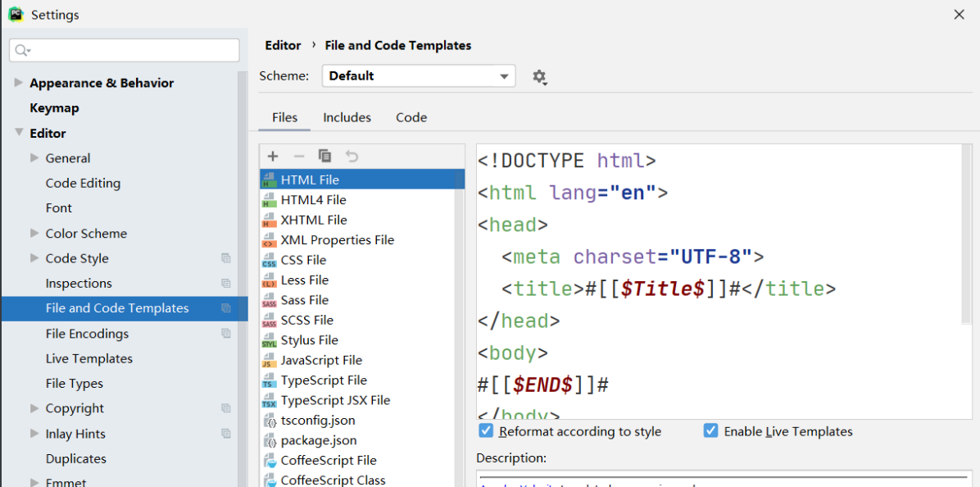Click project-level icon beside File Encodings
Image resolution: width=980 pixels, height=487 pixels.
point(225,333)
